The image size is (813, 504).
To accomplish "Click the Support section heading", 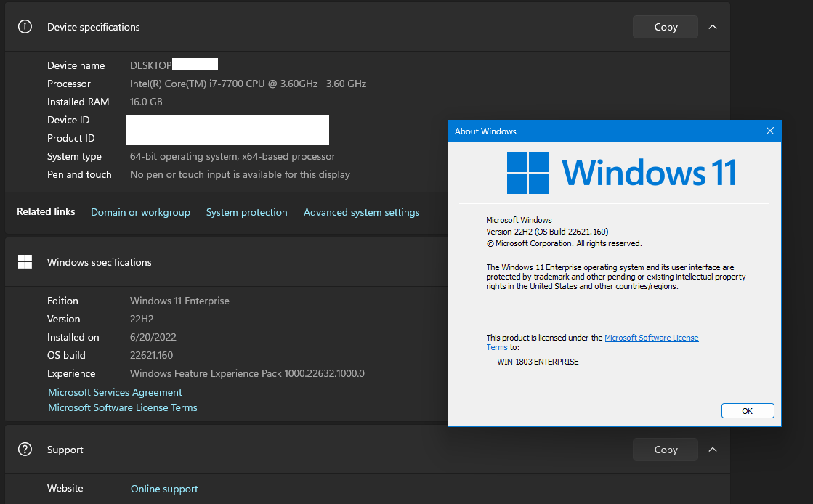I will (65, 450).
